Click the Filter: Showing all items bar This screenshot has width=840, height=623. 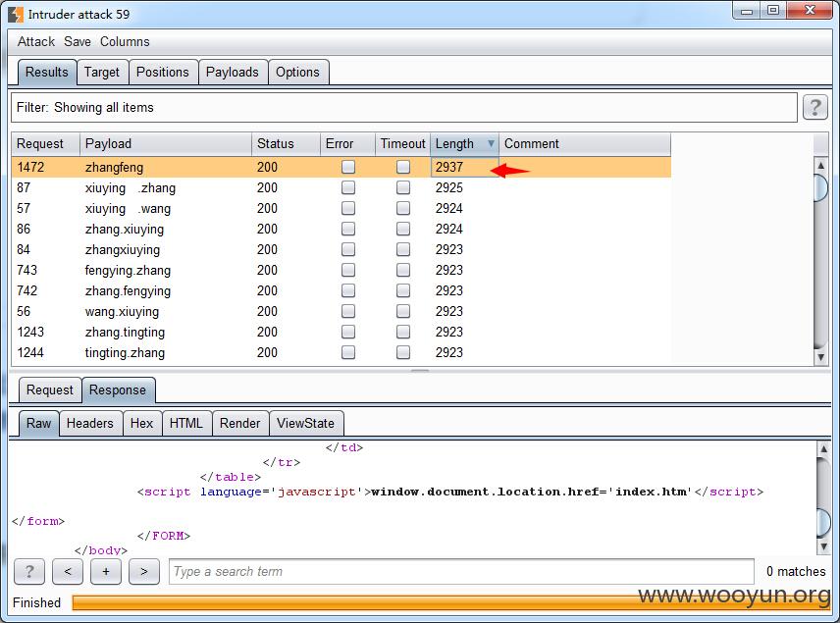[404, 108]
